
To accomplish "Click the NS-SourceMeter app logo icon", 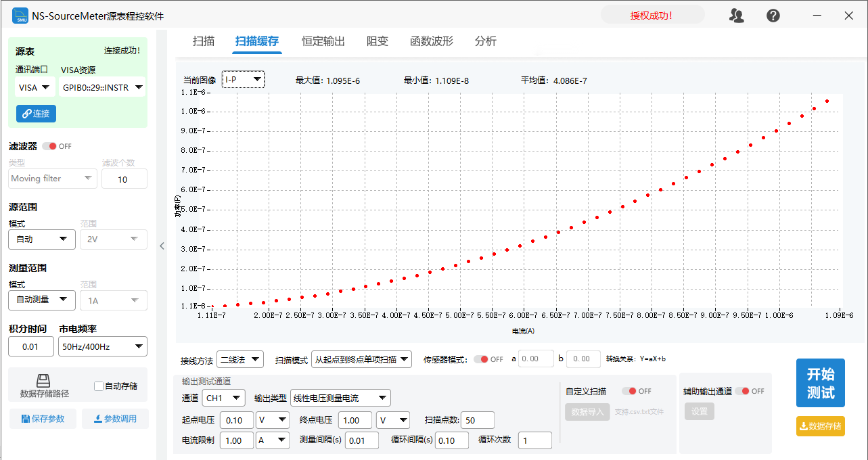I will tap(20, 16).
